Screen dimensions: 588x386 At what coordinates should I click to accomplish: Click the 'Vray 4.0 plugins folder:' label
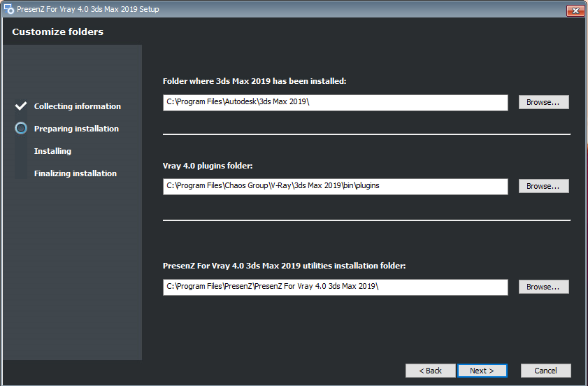208,166
